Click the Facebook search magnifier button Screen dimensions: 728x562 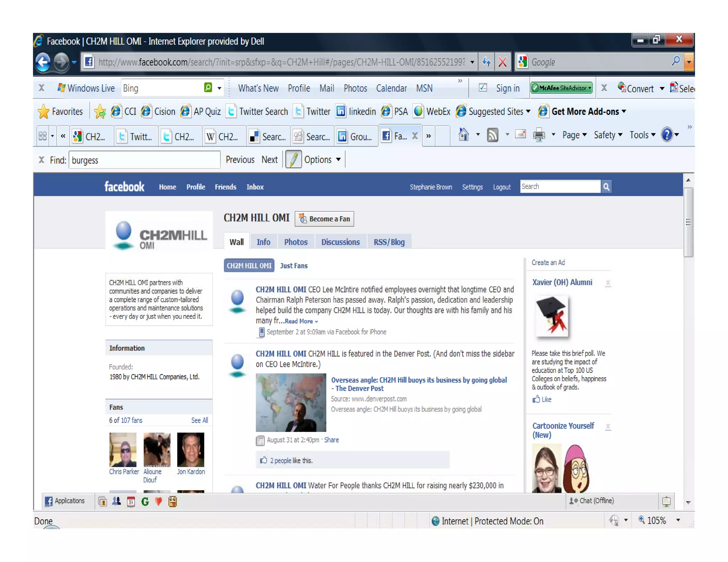coord(606,187)
